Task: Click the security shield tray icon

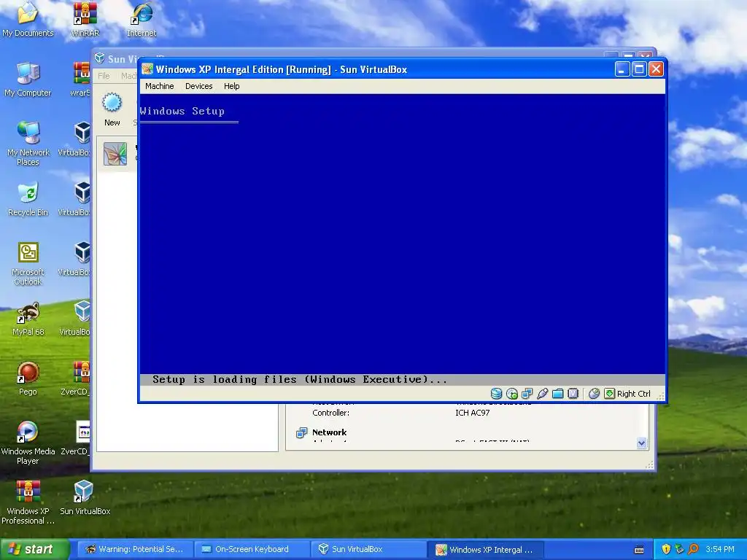Action: tap(666, 549)
